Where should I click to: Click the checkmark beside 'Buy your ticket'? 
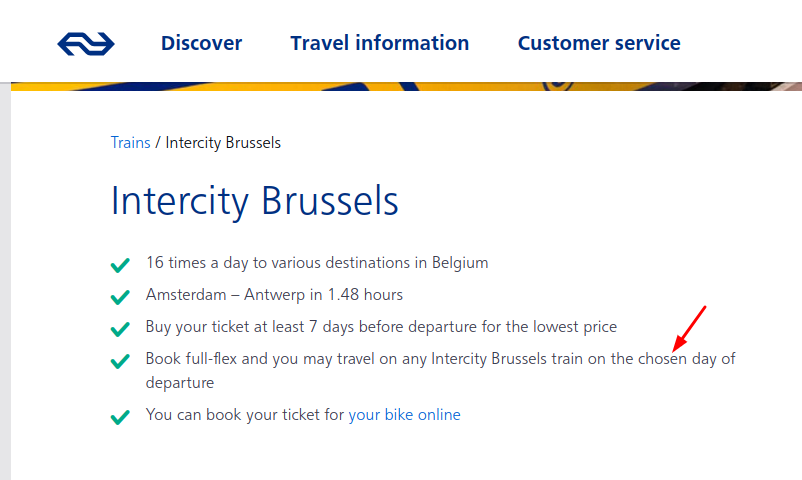point(120,328)
